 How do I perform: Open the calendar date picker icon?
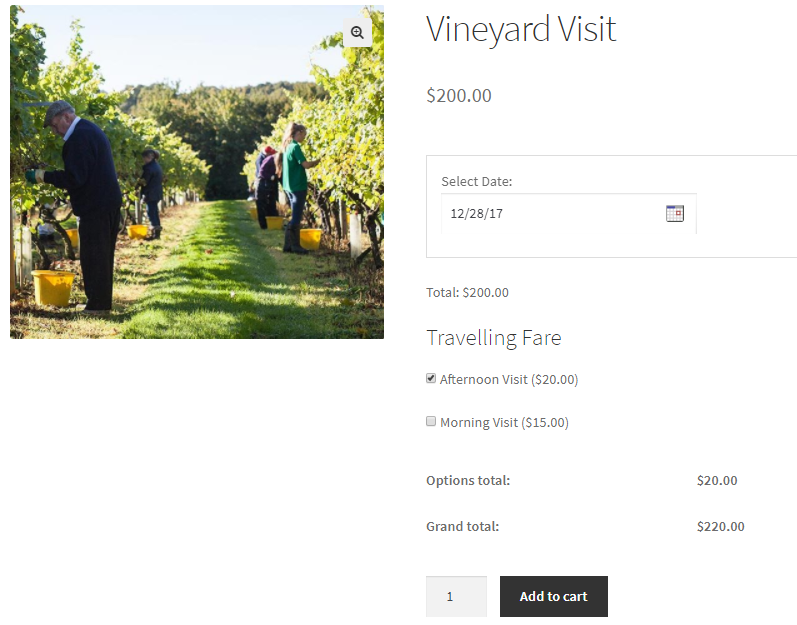coord(675,213)
